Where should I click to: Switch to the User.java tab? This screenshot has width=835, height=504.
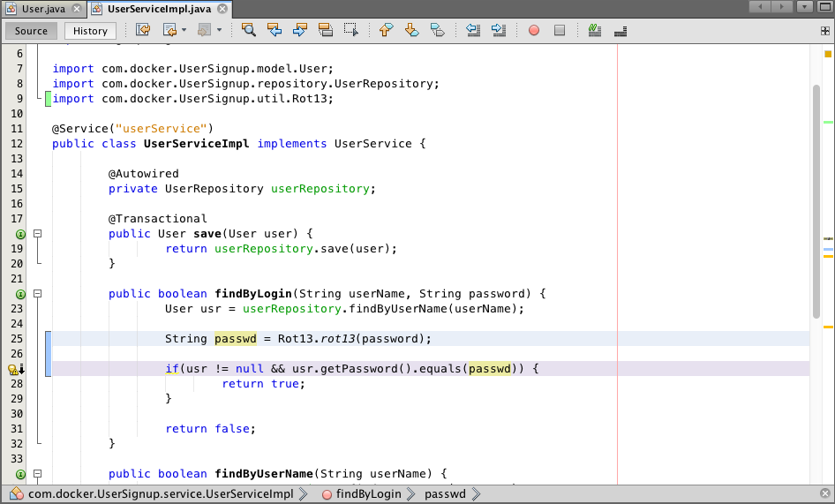(43, 9)
